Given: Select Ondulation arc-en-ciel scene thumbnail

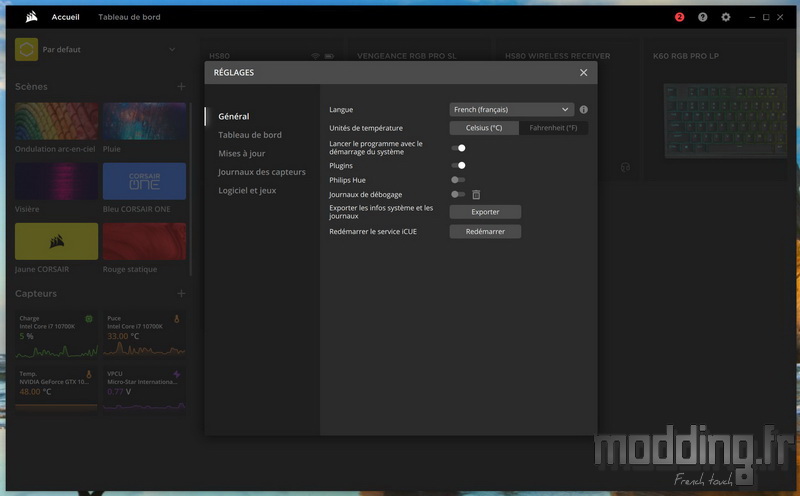Looking at the screenshot, I should (56, 121).
